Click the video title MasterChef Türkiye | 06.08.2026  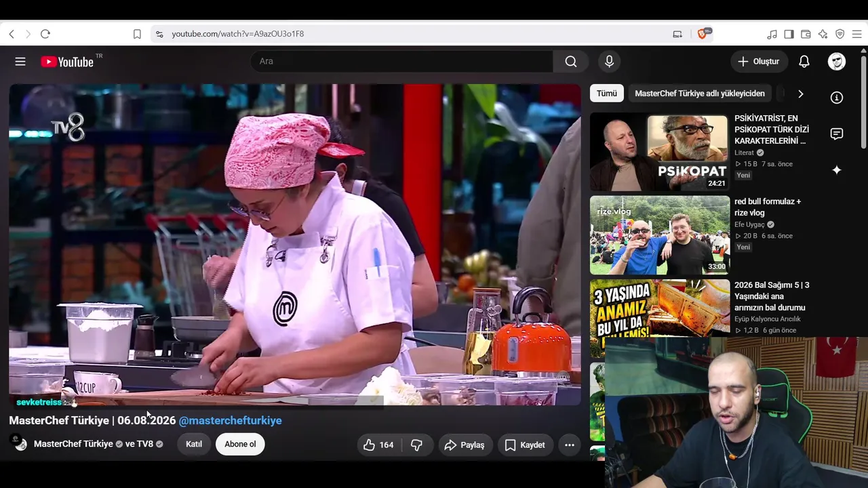pos(92,421)
